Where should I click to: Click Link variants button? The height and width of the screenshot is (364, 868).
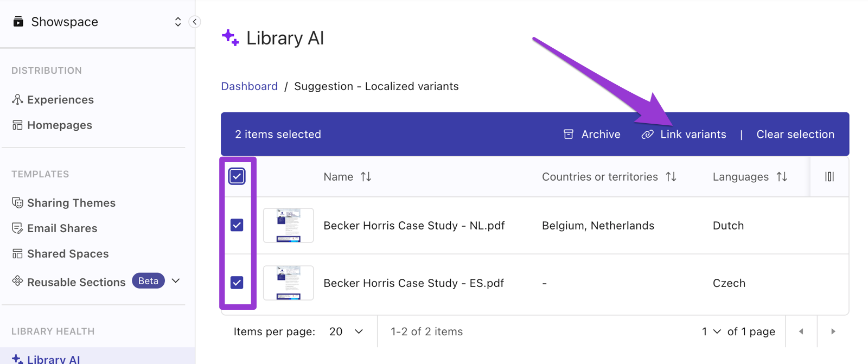(x=684, y=135)
